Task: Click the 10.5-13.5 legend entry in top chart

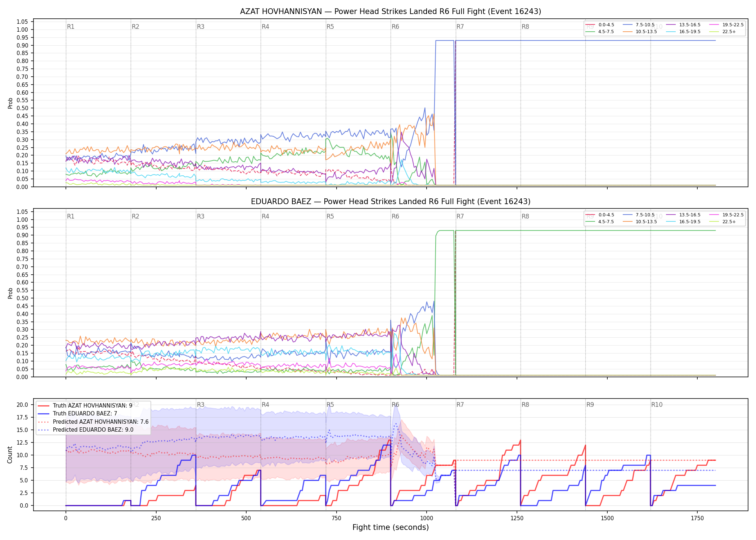Action: click(x=640, y=32)
